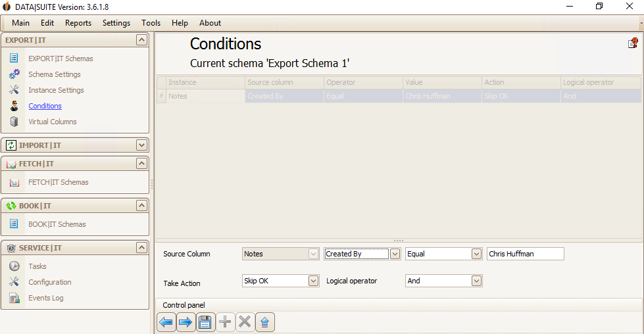This screenshot has height=334, width=644.
Task: Expand the IMPORT|IT panel
Action: point(141,145)
